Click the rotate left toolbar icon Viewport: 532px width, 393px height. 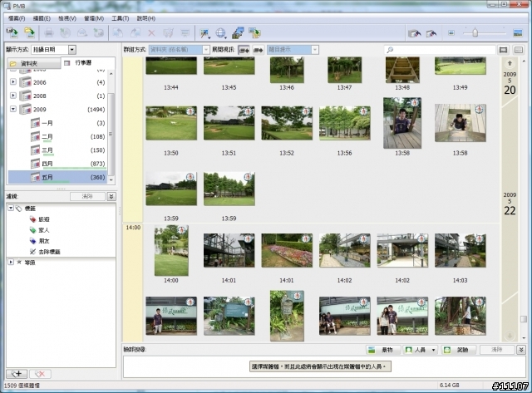[117, 33]
